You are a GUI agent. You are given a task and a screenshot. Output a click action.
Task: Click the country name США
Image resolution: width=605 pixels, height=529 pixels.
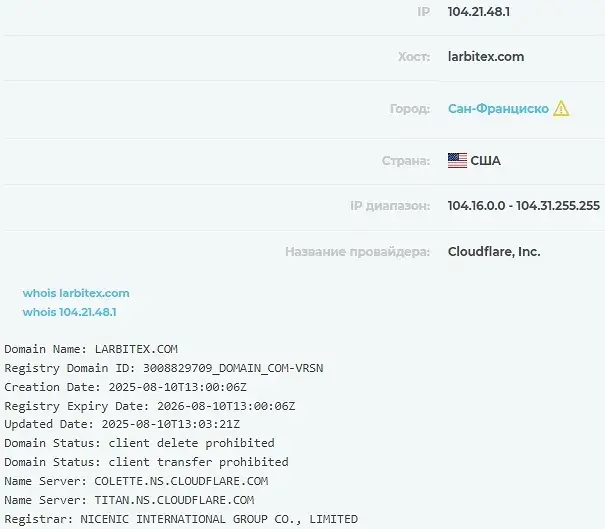pos(485,161)
